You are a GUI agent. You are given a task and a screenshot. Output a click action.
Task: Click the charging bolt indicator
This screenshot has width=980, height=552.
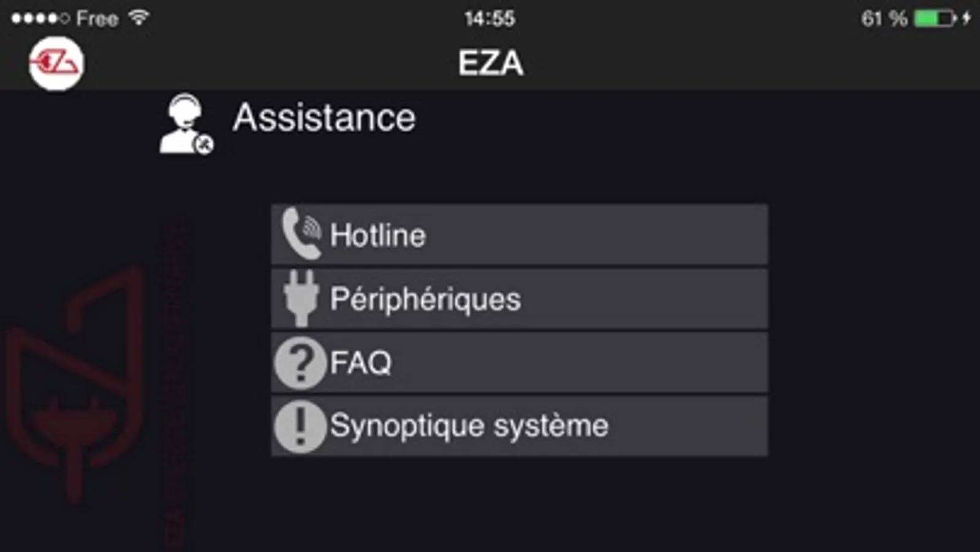pyautogui.click(x=967, y=18)
